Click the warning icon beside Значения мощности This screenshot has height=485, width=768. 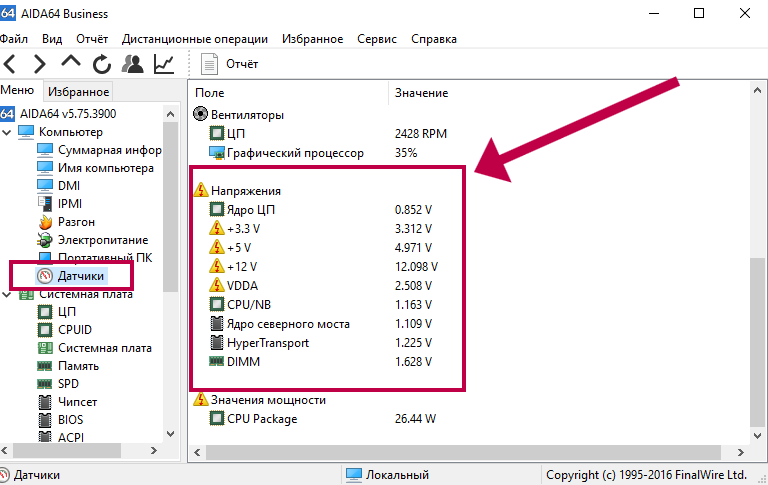point(201,399)
